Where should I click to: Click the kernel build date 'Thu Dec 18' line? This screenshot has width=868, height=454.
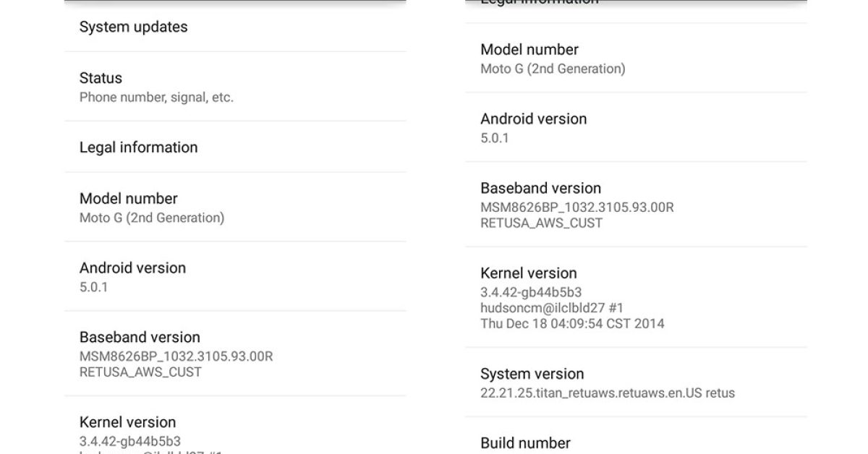pyautogui.click(x=572, y=323)
